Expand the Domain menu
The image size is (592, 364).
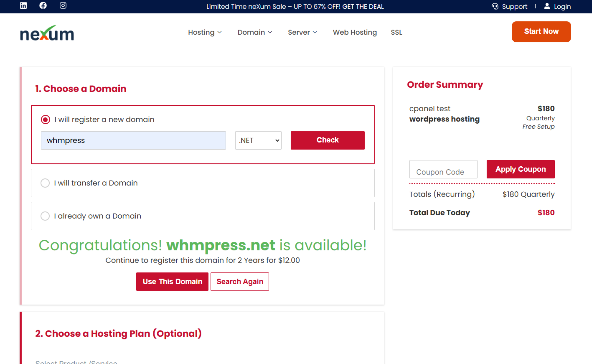click(255, 32)
